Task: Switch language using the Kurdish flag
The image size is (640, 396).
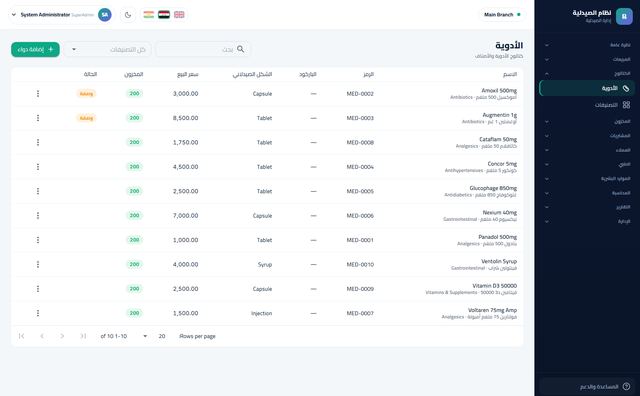Action: [x=149, y=15]
